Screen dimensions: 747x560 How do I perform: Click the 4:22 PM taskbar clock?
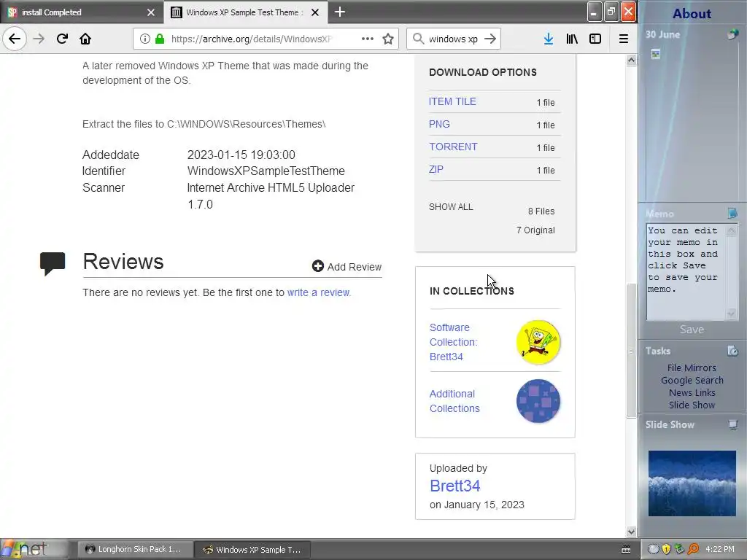[x=720, y=549]
